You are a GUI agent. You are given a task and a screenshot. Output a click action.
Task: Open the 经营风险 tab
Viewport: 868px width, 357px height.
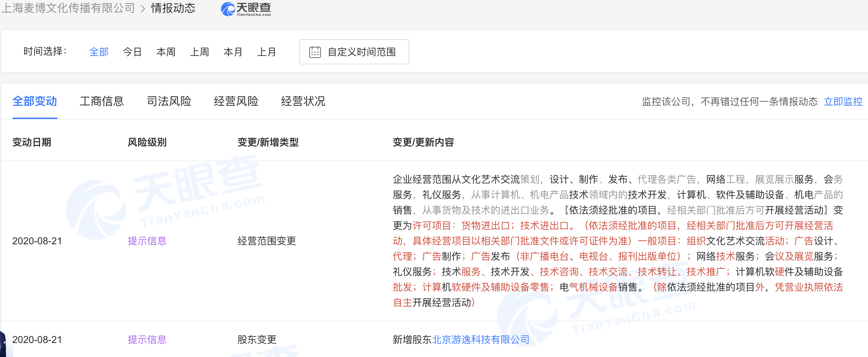(x=236, y=101)
